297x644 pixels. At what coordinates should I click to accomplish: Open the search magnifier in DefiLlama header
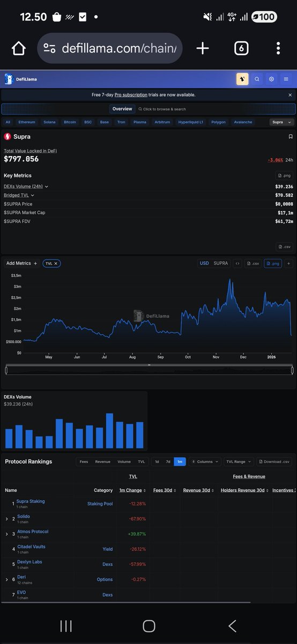click(257, 79)
